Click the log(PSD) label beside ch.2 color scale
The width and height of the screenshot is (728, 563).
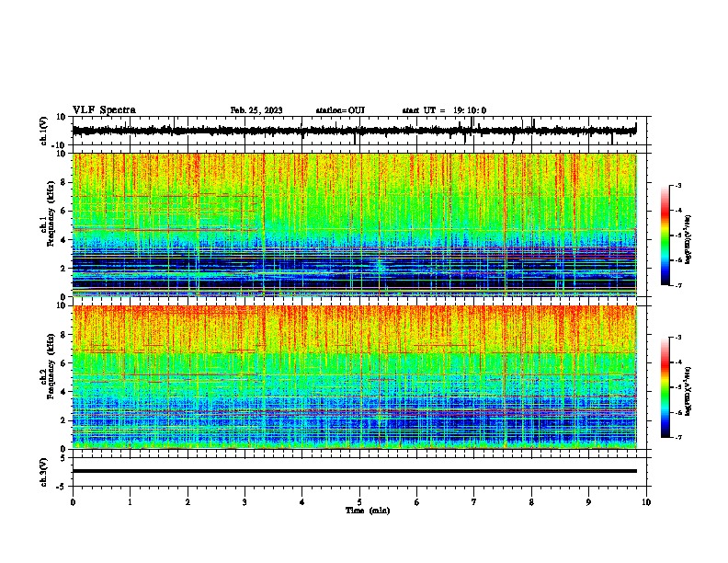coord(688,391)
